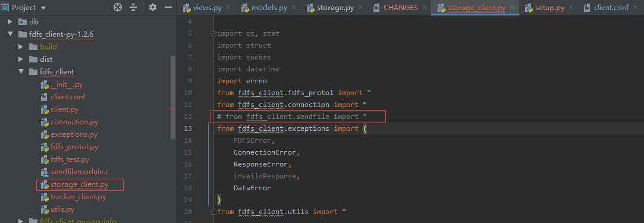644x223 pixels.
Task: Close the models.py tab
Action: [x=294, y=7]
